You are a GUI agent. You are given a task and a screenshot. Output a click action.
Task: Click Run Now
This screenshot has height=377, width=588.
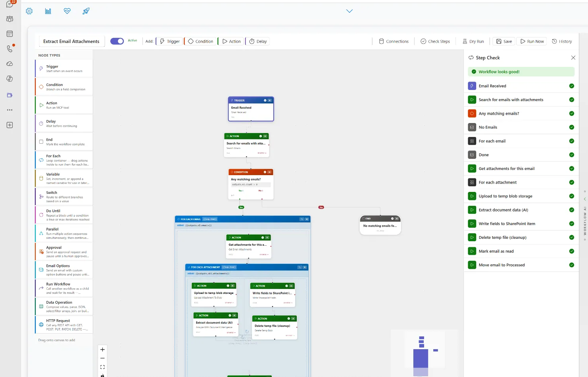(532, 41)
